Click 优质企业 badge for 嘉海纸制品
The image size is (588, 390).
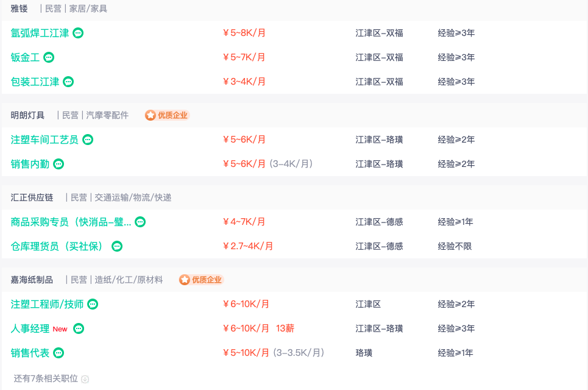tap(202, 280)
